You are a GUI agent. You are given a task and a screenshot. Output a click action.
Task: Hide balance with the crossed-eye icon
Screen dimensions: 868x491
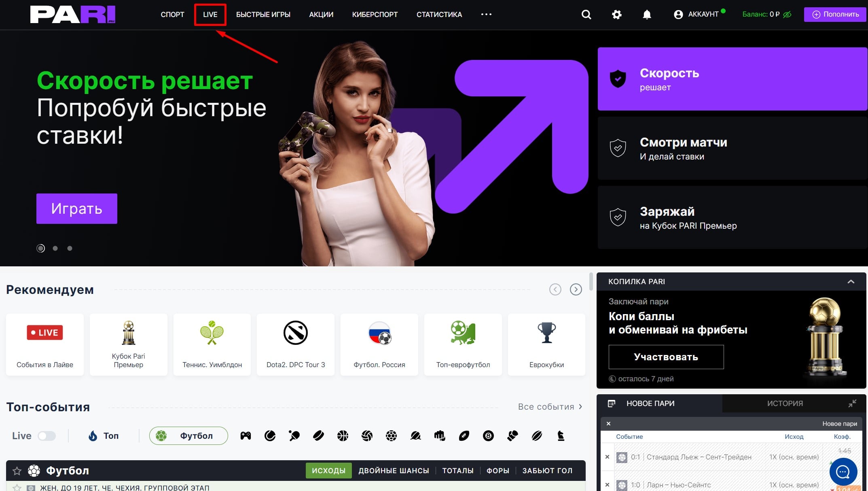pos(787,15)
